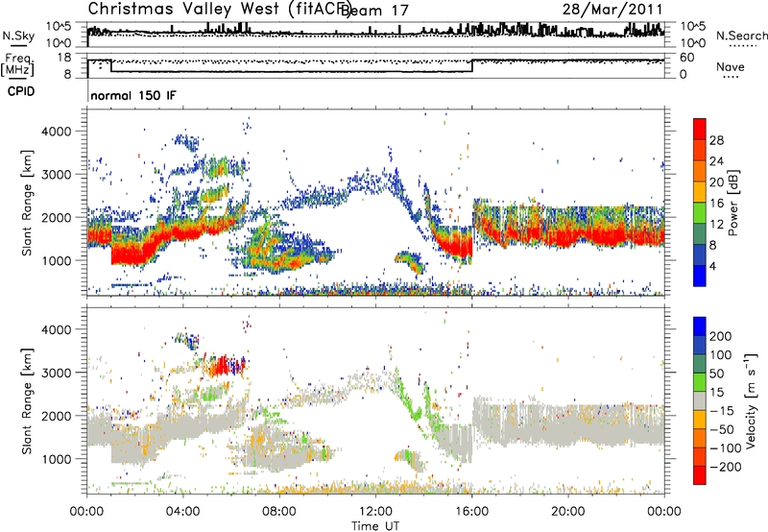This screenshot has width=768, height=532.
Task: Click the '24' value on Power color bar
Action: (x=716, y=161)
